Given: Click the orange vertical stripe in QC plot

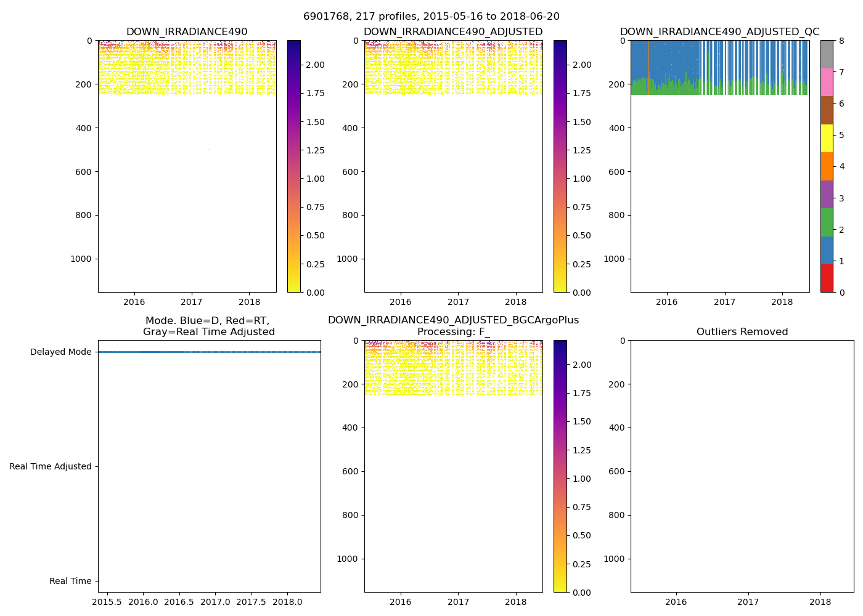Looking at the screenshot, I should click(648, 68).
